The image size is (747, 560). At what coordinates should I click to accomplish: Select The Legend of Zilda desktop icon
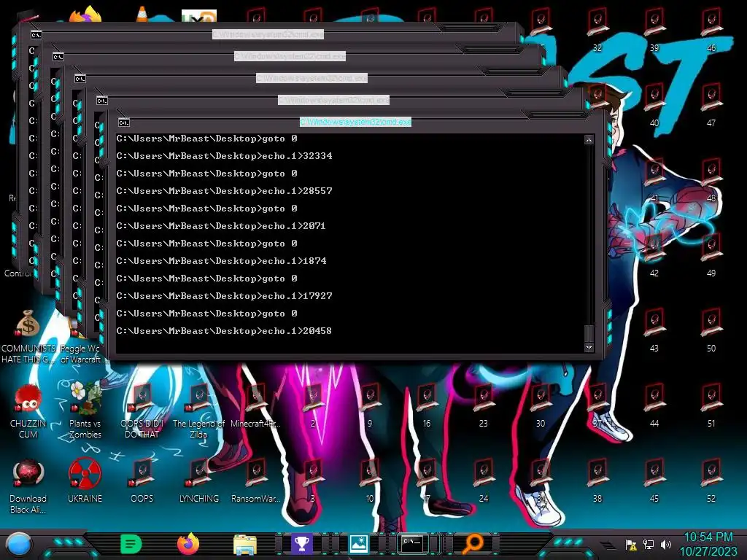pyautogui.click(x=198, y=411)
